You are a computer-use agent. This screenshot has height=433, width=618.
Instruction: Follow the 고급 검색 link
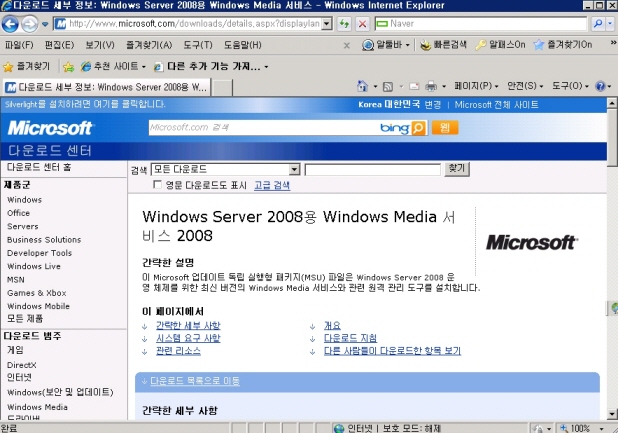tap(272, 185)
